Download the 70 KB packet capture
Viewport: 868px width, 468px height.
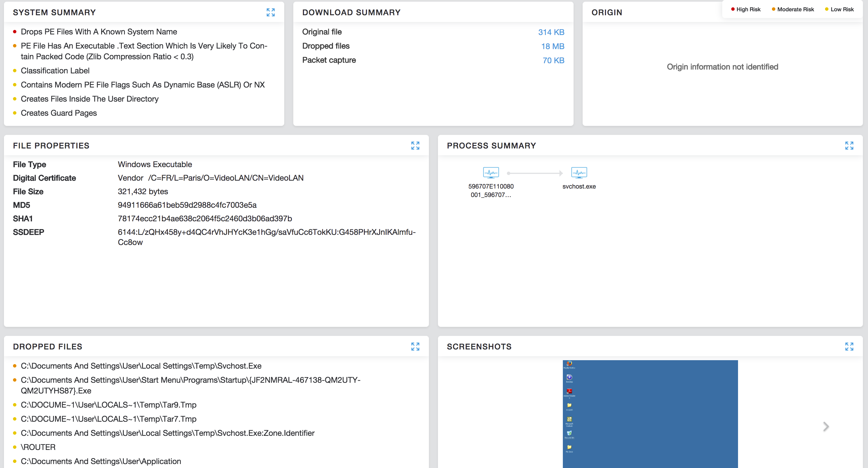(x=553, y=61)
